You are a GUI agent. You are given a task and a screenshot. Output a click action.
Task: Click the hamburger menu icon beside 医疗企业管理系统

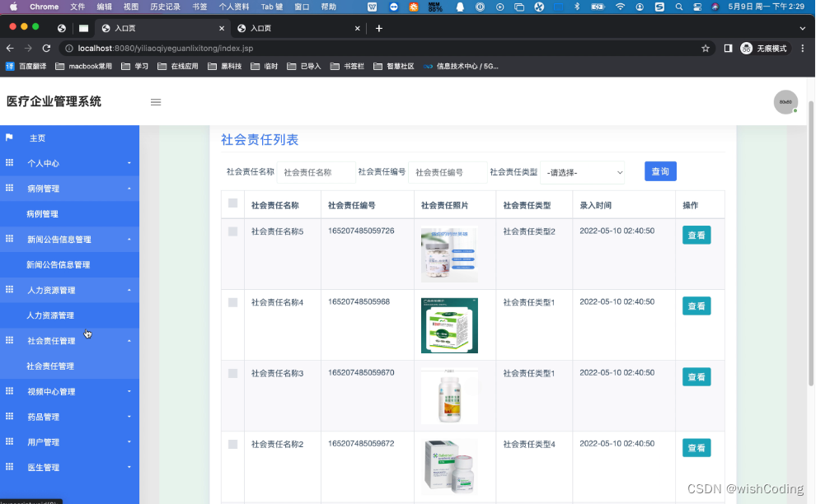point(156,101)
